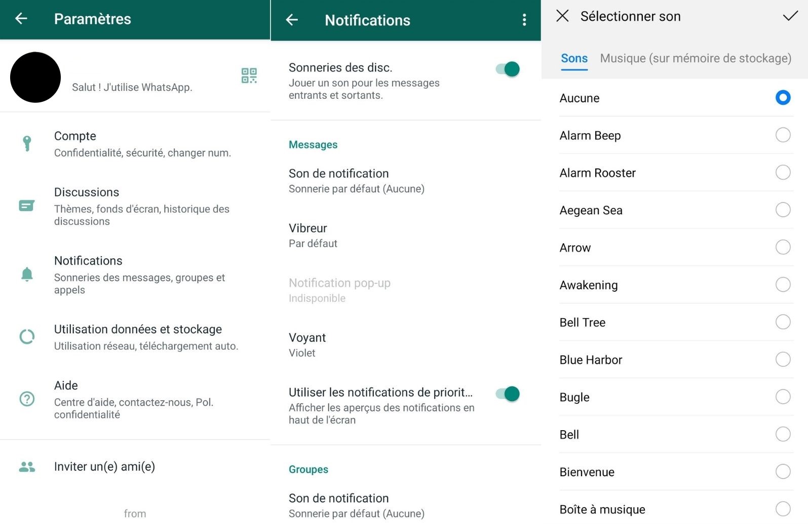Open the three-dot menu in Notifications

click(x=524, y=20)
